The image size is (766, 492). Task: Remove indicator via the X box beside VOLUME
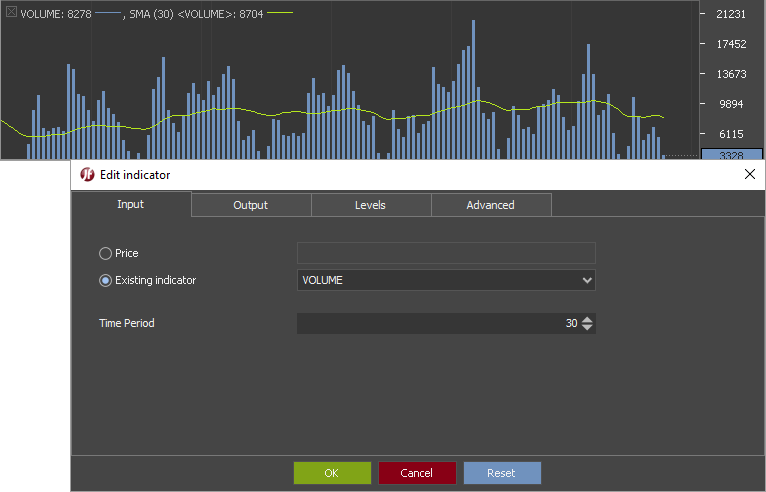pyautogui.click(x=11, y=12)
